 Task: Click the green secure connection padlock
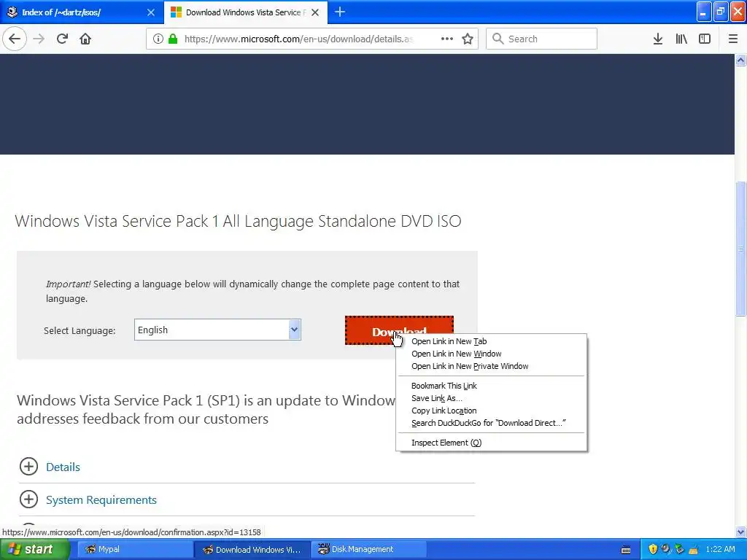(173, 39)
